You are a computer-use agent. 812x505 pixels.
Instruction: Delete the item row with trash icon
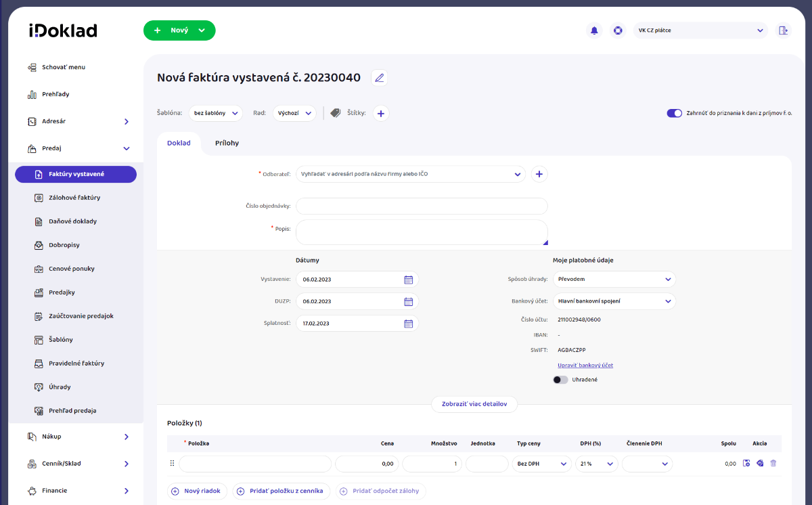[x=773, y=464]
